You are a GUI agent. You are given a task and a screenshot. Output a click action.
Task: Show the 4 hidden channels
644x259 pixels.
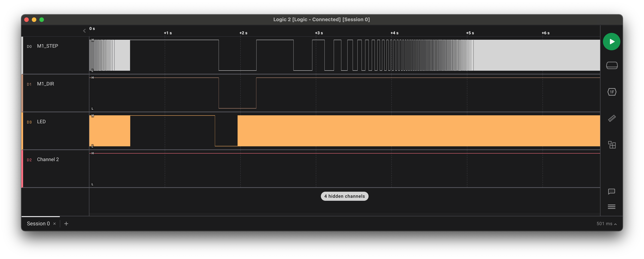pos(344,196)
